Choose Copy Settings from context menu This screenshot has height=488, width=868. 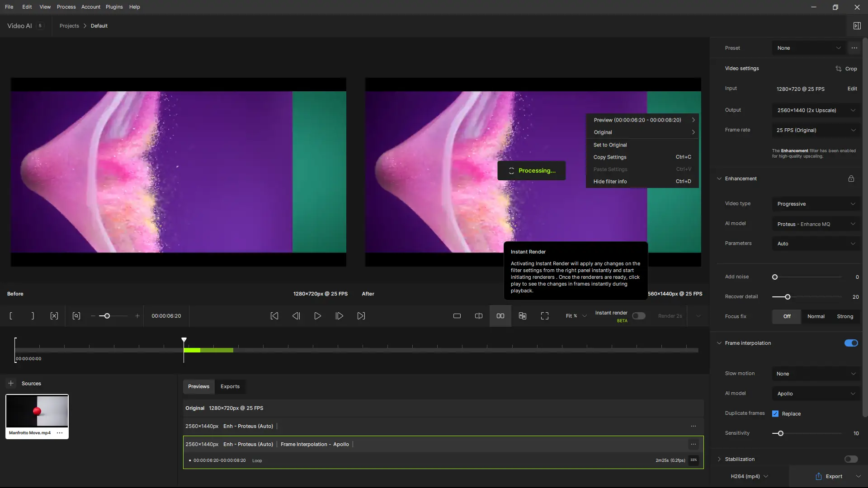coord(610,157)
